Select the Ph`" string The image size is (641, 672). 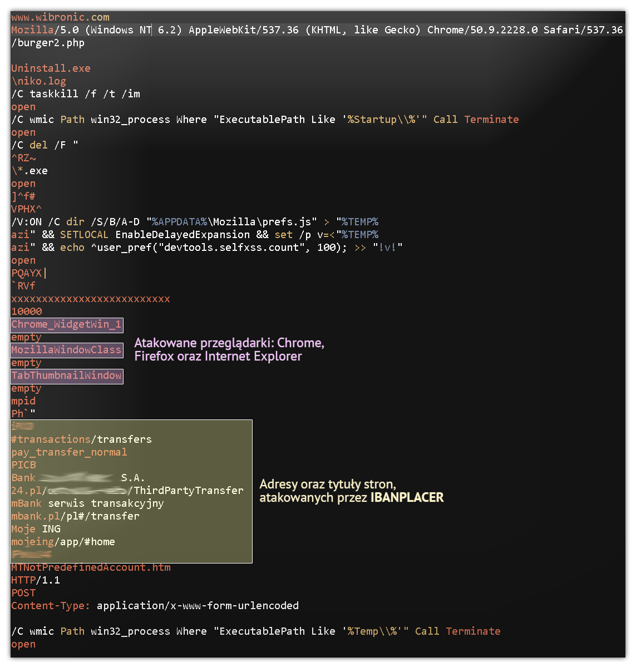pyautogui.click(x=23, y=414)
